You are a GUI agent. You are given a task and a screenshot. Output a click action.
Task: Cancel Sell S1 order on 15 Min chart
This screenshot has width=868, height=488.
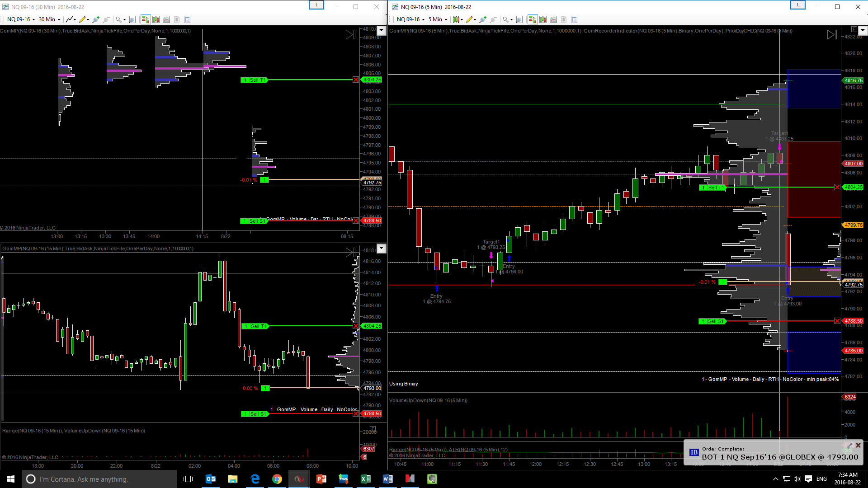coord(356,414)
